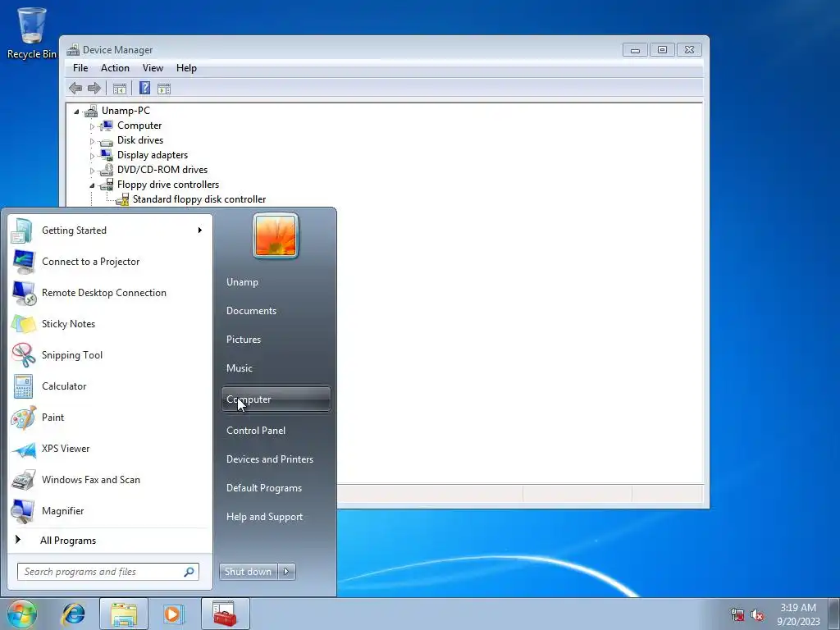
Task: Open Default Programs
Action: 276,489
